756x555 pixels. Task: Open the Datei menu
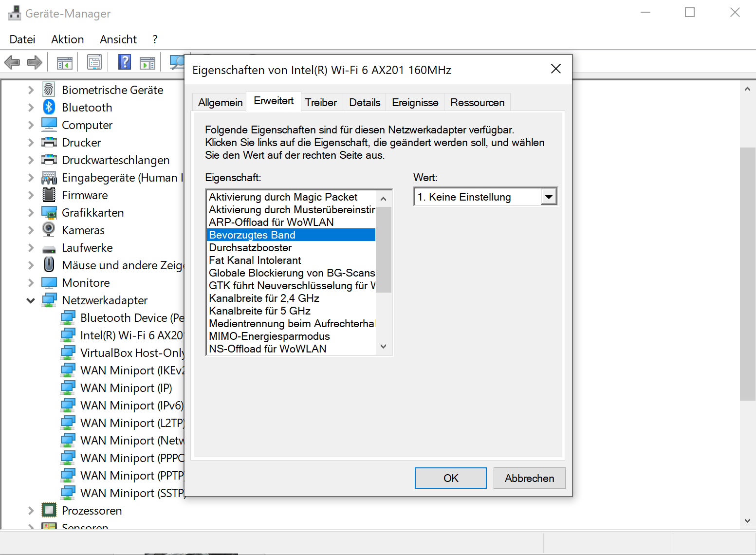[22, 39]
